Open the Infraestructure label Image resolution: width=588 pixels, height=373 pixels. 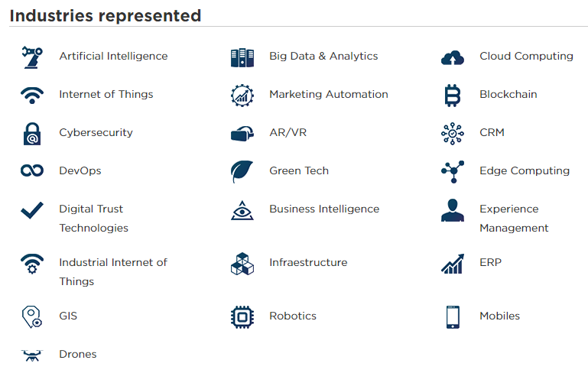(x=308, y=262)
